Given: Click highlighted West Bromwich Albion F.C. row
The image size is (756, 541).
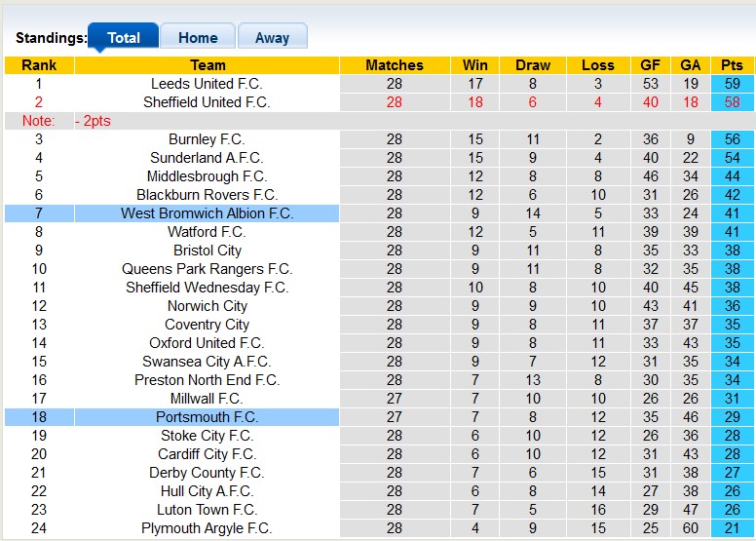Looking at the screenshot, I should click(207, 213).
